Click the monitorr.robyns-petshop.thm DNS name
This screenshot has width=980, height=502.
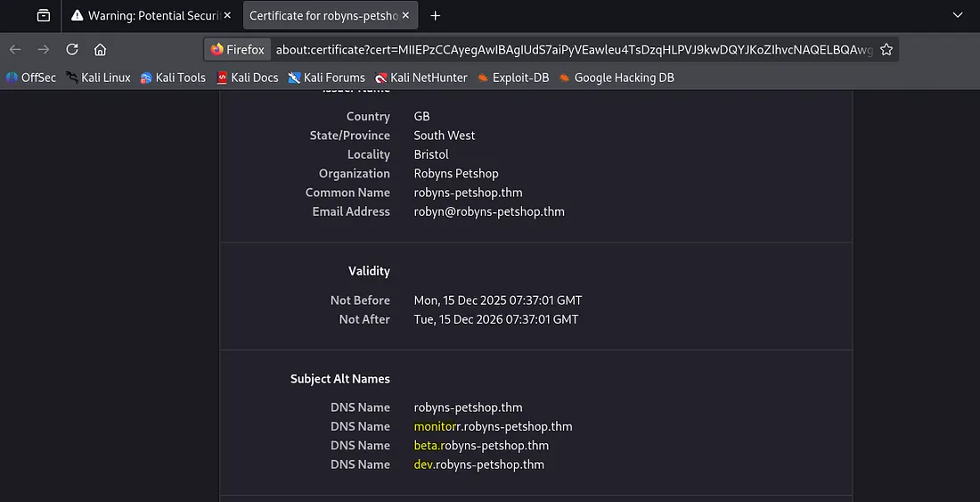pos(493,426)
